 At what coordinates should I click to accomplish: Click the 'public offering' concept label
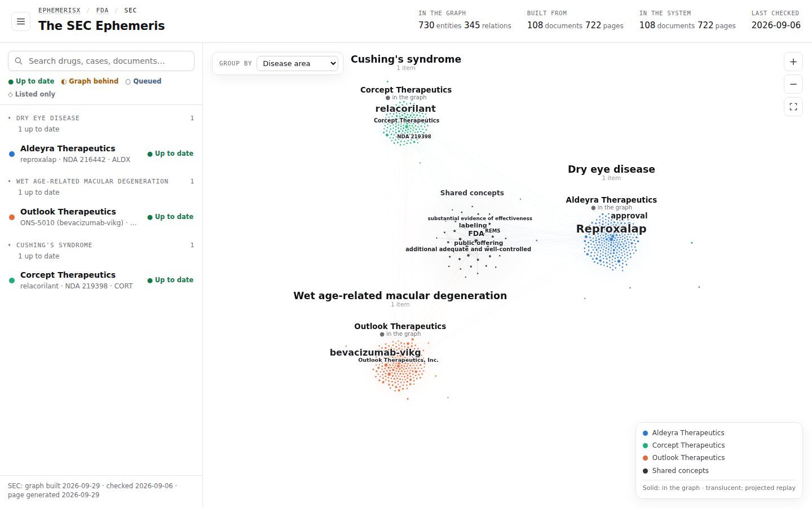[x=478, y=243]
